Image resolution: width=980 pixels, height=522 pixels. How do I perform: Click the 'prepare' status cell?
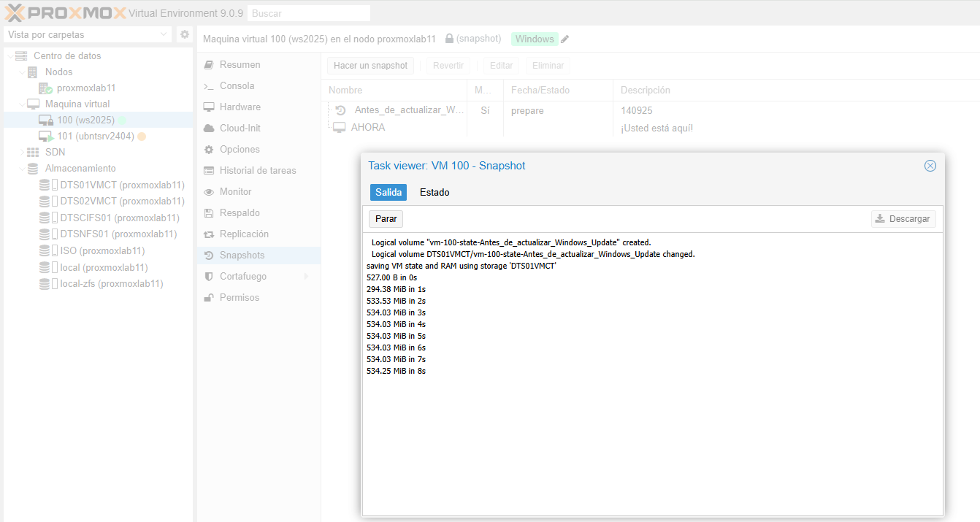(527, 110)
